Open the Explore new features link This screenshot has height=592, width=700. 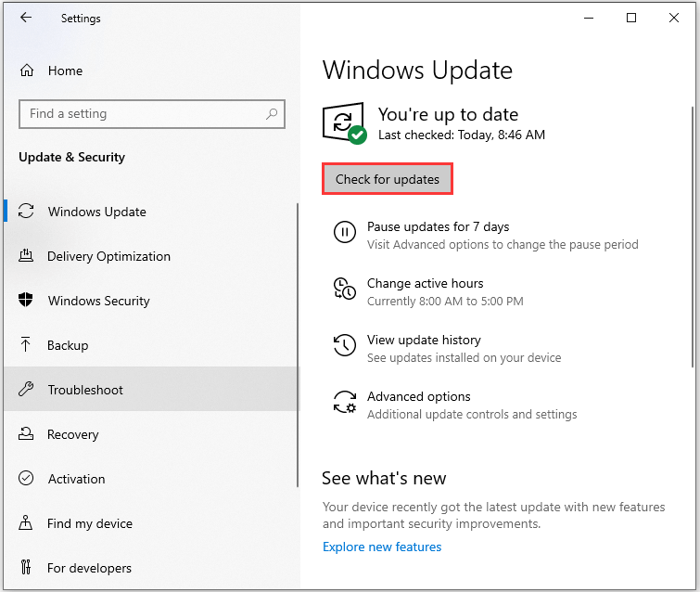tap(382, 547)
